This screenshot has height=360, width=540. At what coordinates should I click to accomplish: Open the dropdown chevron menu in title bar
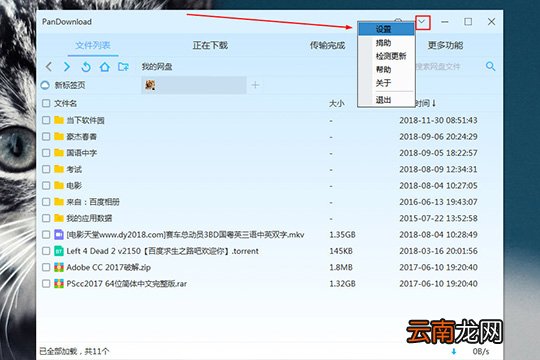(422, 22)
